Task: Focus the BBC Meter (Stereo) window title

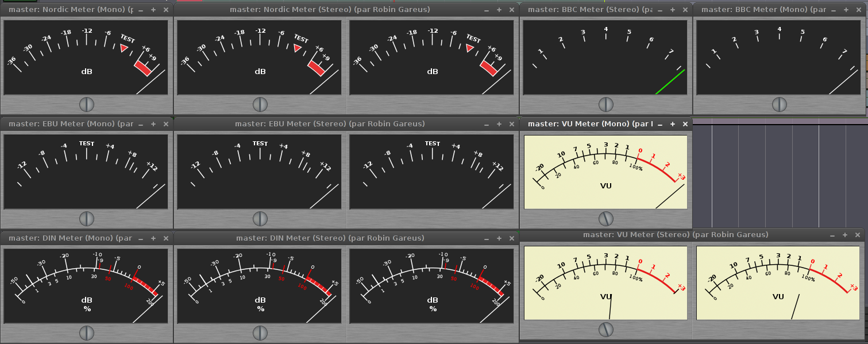Action: click(x=590, y=10)
